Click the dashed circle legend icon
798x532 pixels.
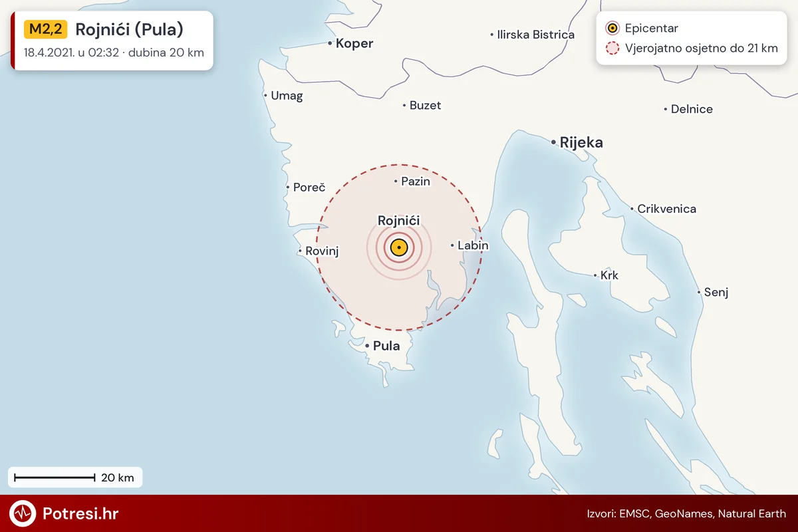pyautogui.click(x=612, y=48)
